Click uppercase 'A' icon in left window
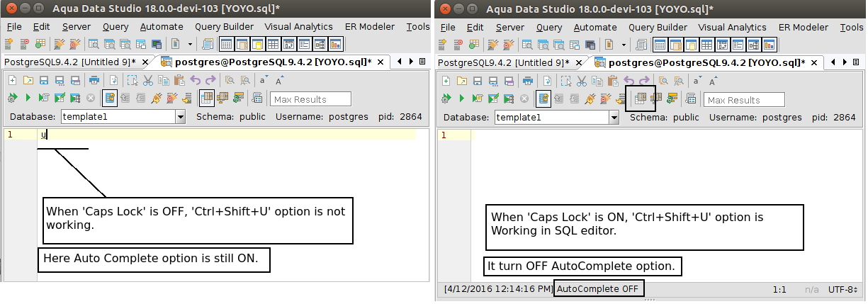The height and width of the screenshot is (304, 868). coord(279,80)
